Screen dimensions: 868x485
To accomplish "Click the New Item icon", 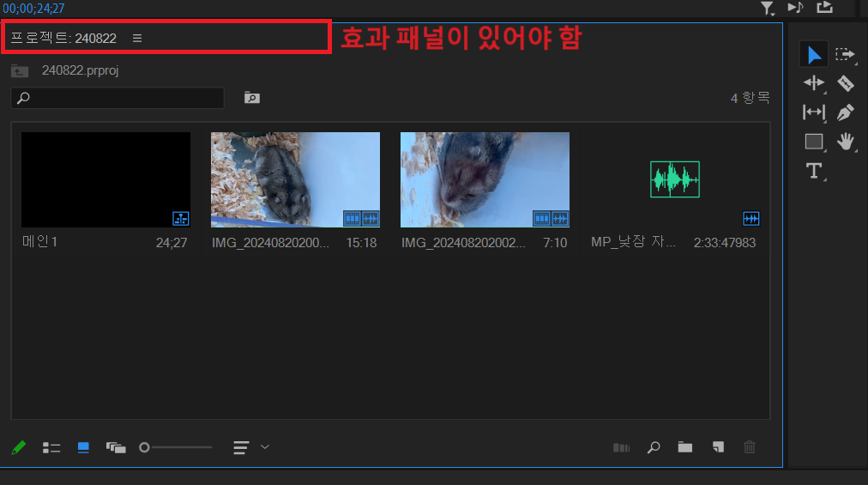I will pyautogui.click(x=718, y=447).
